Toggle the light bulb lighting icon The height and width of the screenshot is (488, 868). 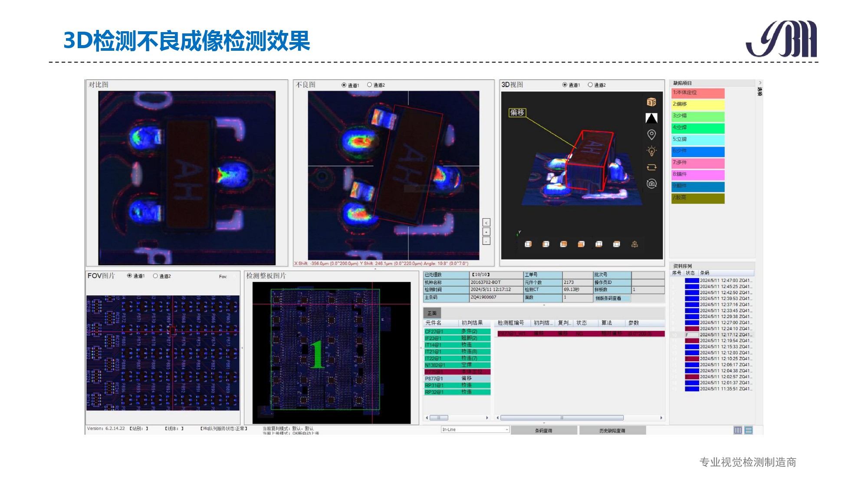click(651, 151)
